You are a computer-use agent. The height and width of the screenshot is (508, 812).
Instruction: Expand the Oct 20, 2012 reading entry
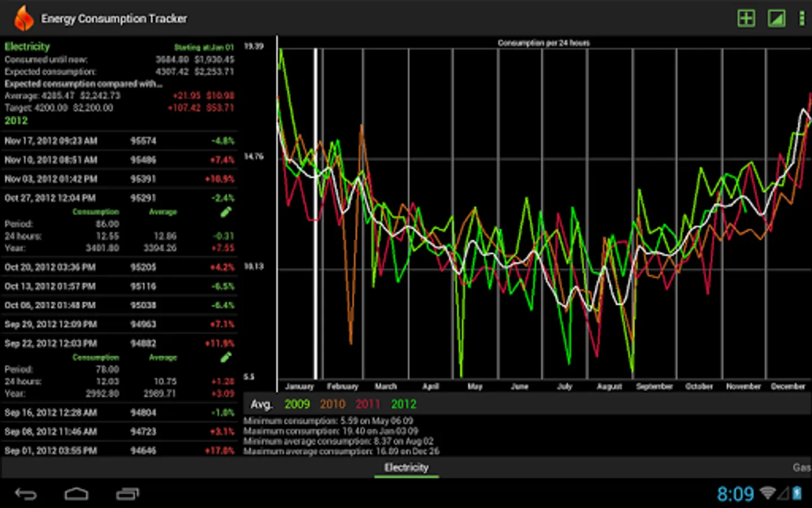pos(118,267)
